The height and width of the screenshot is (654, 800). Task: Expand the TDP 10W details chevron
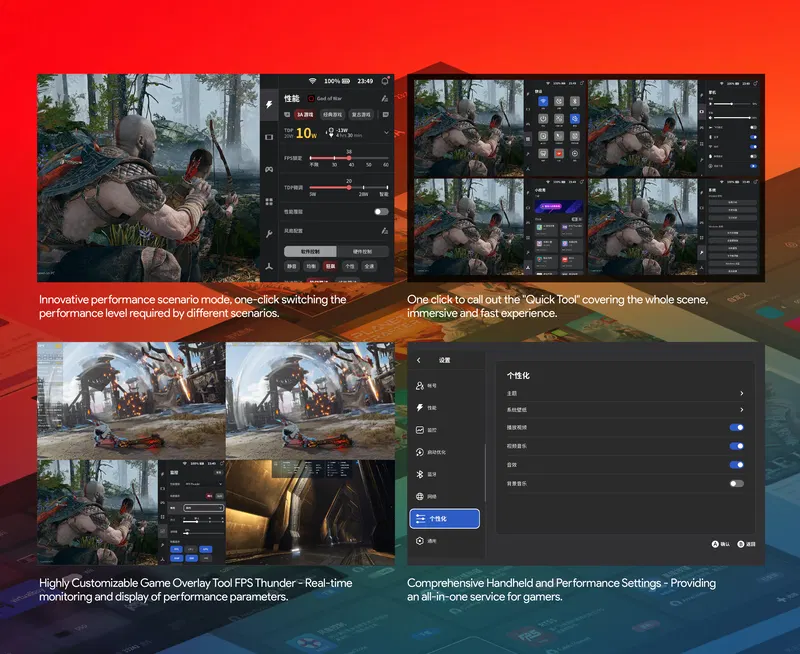tap(386, 133)
